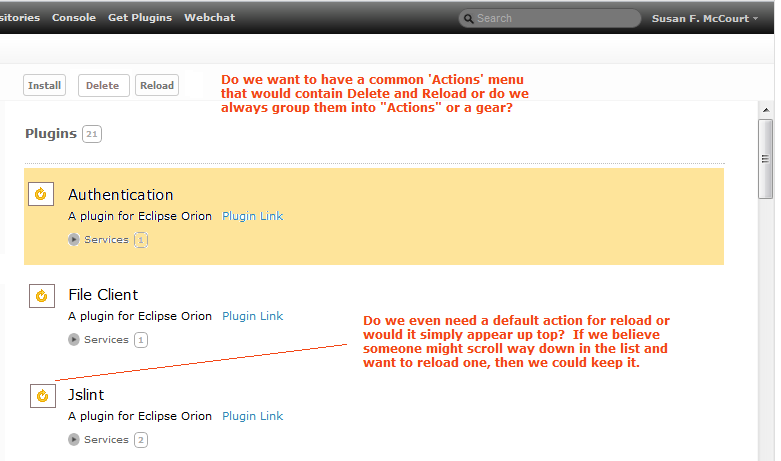This screenshot has height=461, width=781.
Task: Reload the Jslint plugin icon
Action: click(43, 396)
